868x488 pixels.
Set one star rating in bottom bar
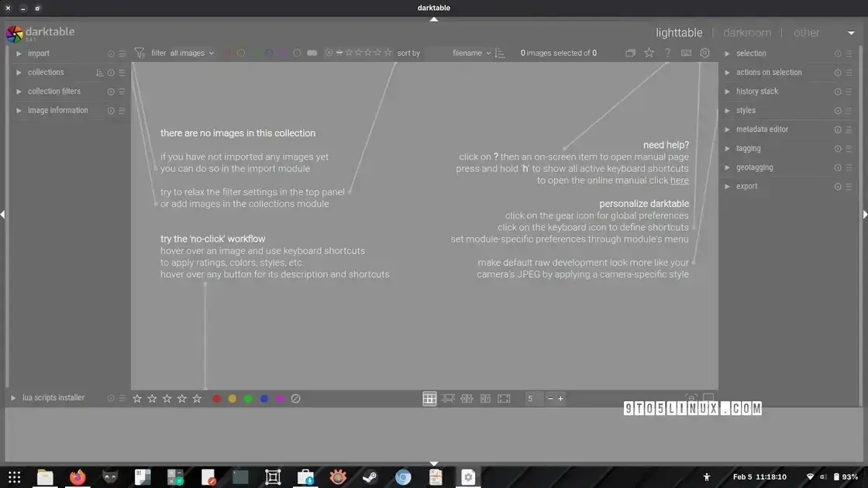(x=137, y=398)
